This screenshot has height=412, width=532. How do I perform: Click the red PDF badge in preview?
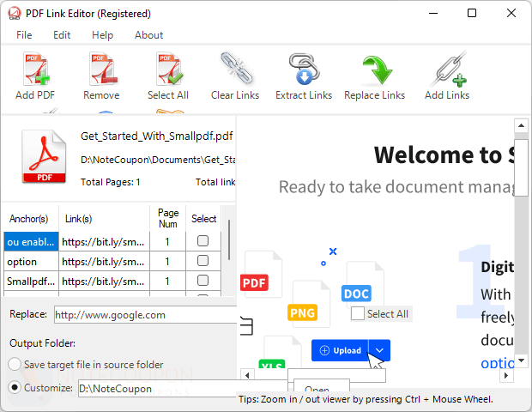[254, 283]
